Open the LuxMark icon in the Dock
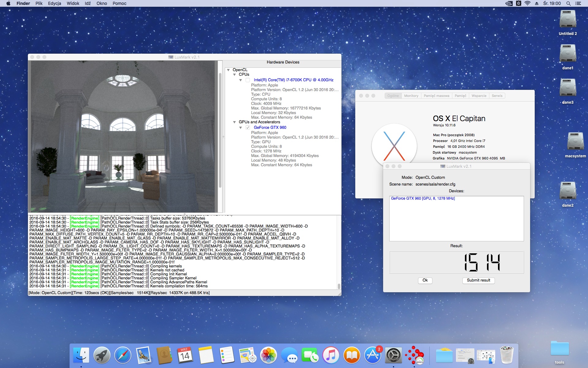This screenshot has height=368, width=588. click(x=414, y=355)
